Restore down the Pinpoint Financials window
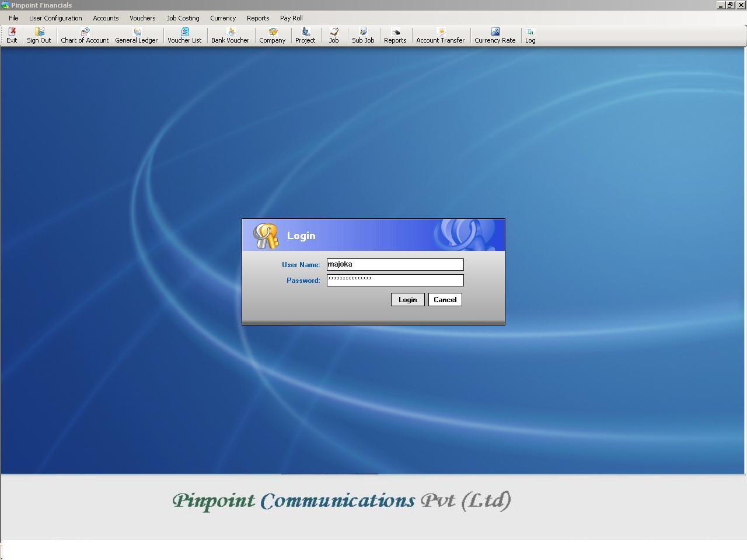747x560 pixels. point(729,5)
